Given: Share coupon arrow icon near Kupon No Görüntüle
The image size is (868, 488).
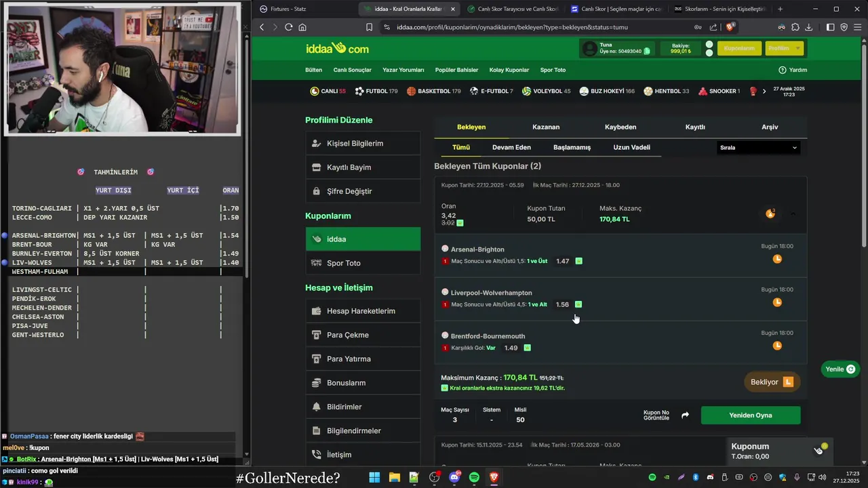Looking at the screenshot, I should click(x=685, y=415).
